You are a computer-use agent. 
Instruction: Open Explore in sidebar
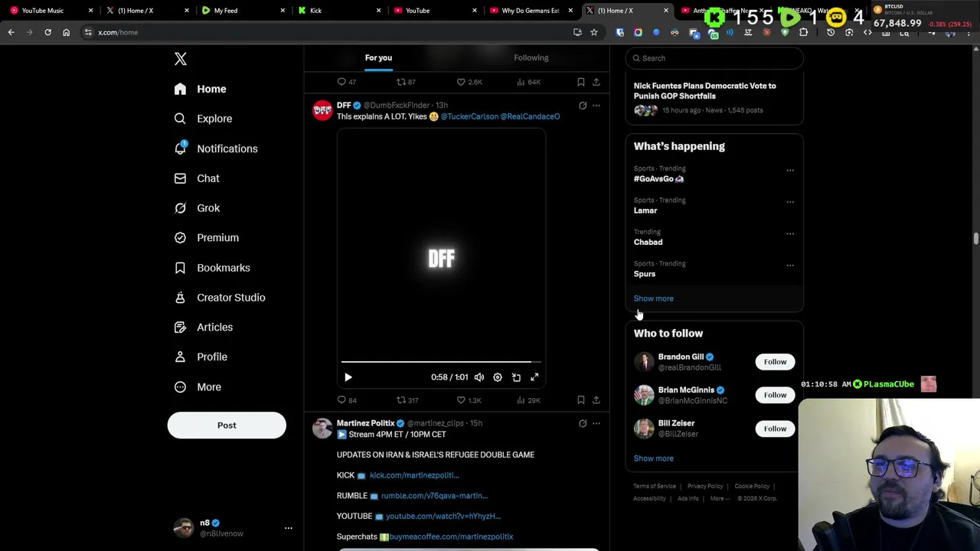tap(203, 119)
